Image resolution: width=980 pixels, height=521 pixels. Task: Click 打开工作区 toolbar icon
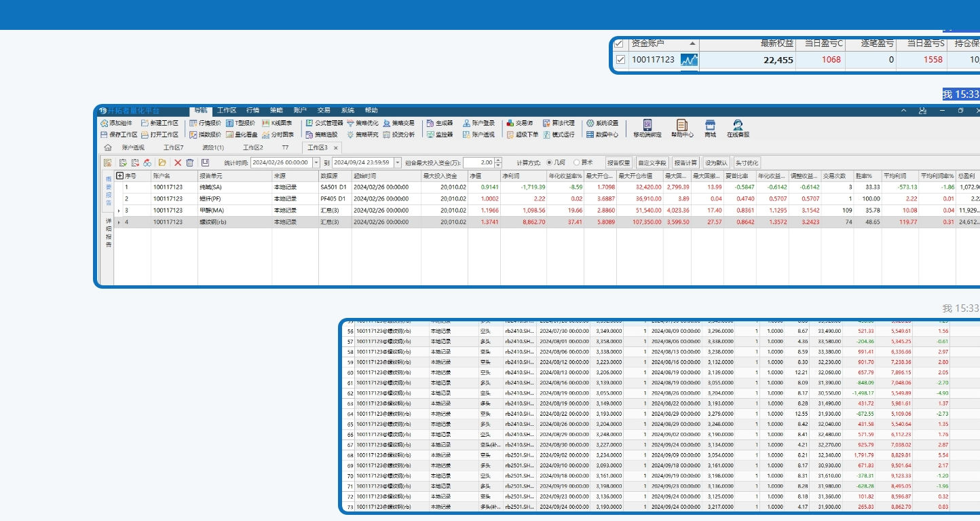click(145, 134)
